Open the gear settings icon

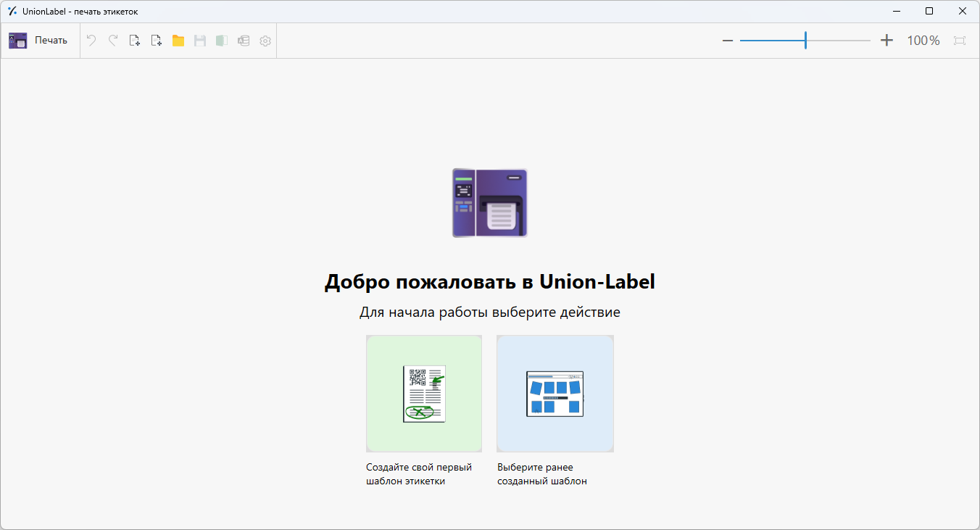pos(265,41)
